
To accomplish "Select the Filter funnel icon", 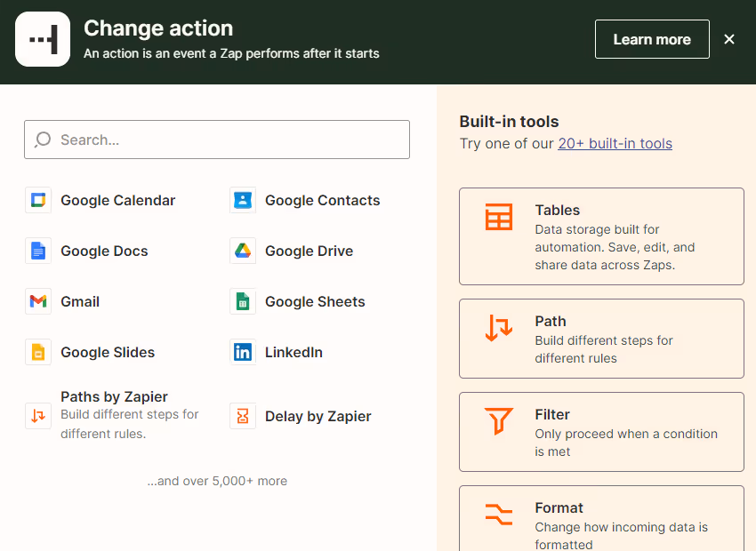I will coord(499,422).
